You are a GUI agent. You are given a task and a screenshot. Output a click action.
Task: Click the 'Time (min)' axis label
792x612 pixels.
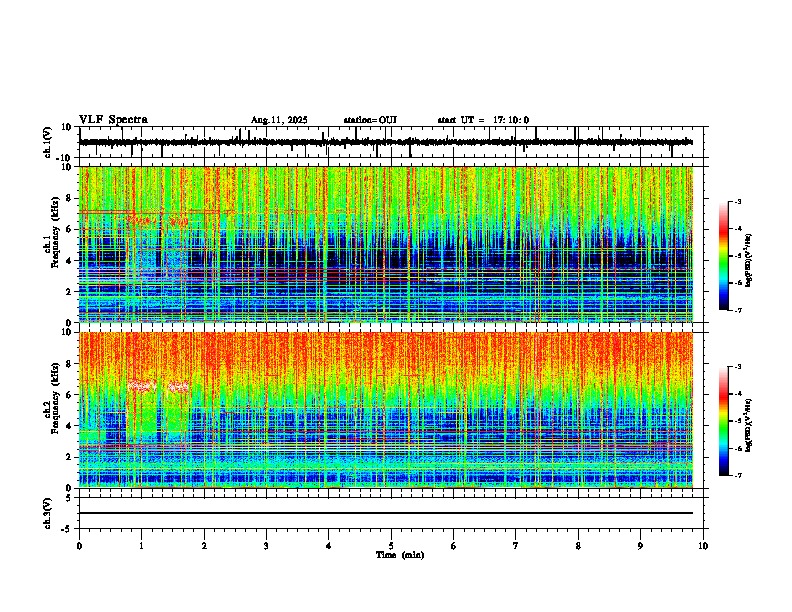(400, 555)
